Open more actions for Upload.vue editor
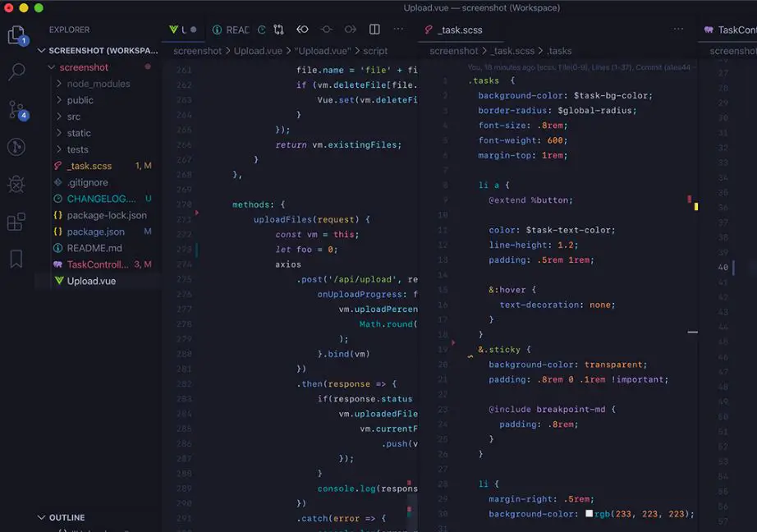Image resolution: width=757 pixels, height=532 pixels. point(398,30)
